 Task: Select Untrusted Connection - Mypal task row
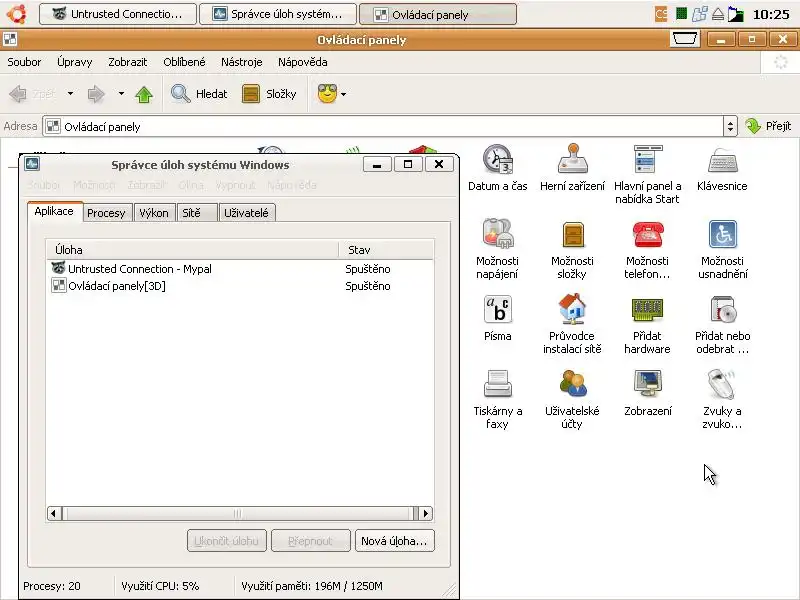pyautogui.click(x=239, y=269)
